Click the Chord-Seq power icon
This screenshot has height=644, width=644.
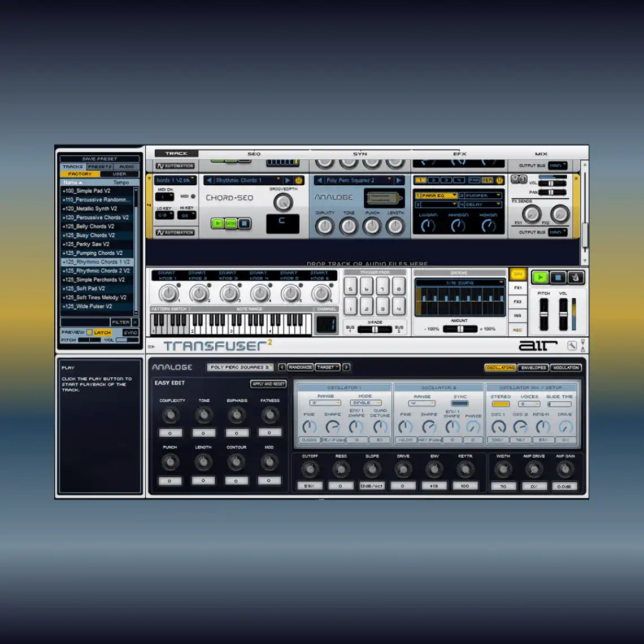tap(299, 181)
